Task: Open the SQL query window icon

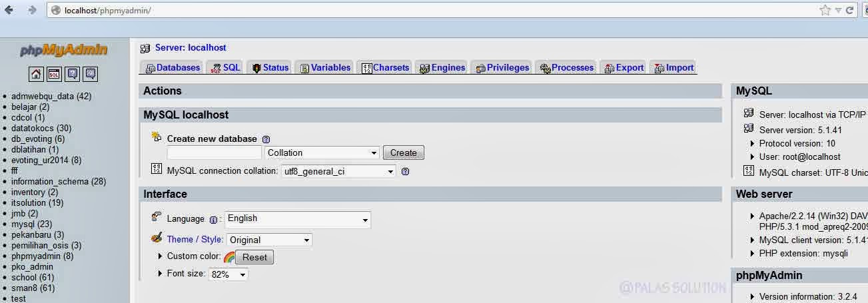Action: [54, 74]
